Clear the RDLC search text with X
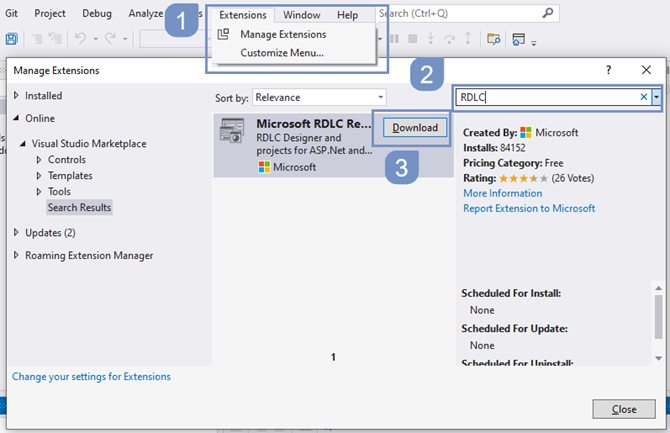The height and width of the screenshot is (433, 670). click(x=644, y=97)
